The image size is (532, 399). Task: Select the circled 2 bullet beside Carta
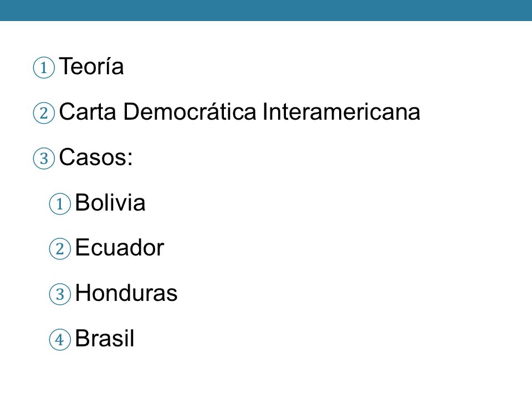coord(44,113)
